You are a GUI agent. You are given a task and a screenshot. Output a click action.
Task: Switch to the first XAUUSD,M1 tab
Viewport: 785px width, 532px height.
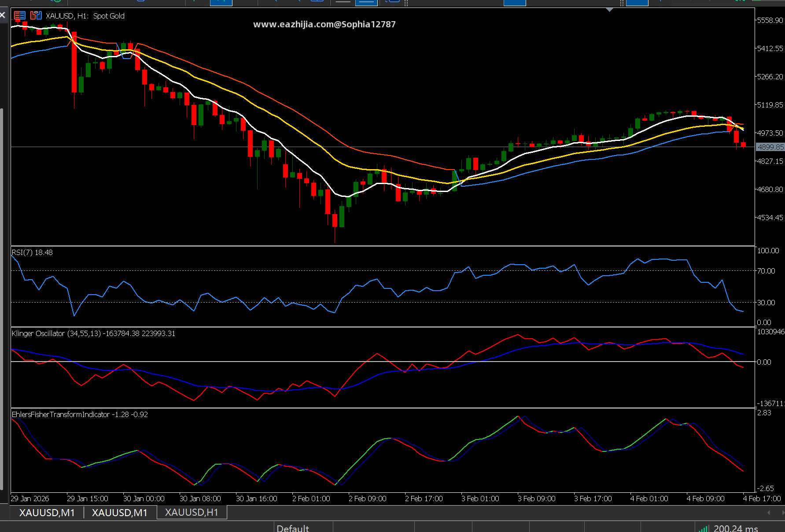47,513
